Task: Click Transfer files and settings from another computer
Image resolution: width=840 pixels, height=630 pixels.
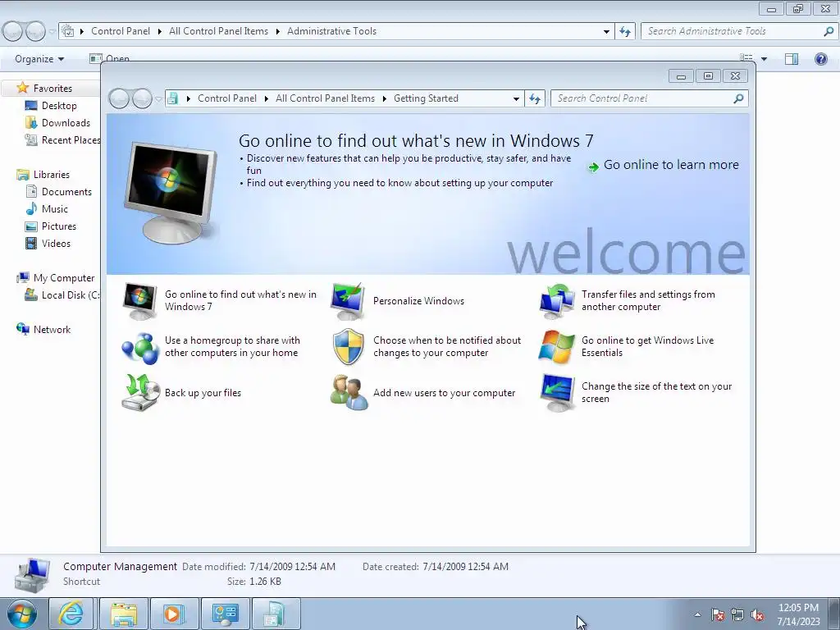Action: pyautogui.click(x=648, y=300)
